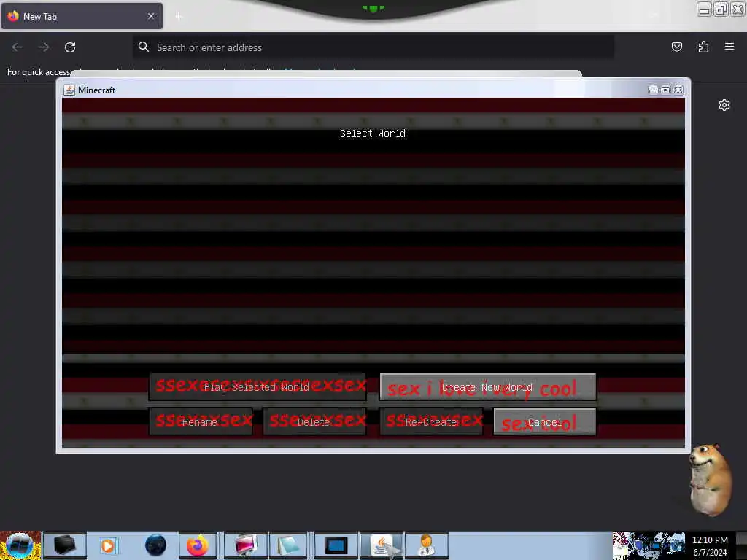
Task: Open the blue screen app on taskbar
Action: [x=336, y=545]
